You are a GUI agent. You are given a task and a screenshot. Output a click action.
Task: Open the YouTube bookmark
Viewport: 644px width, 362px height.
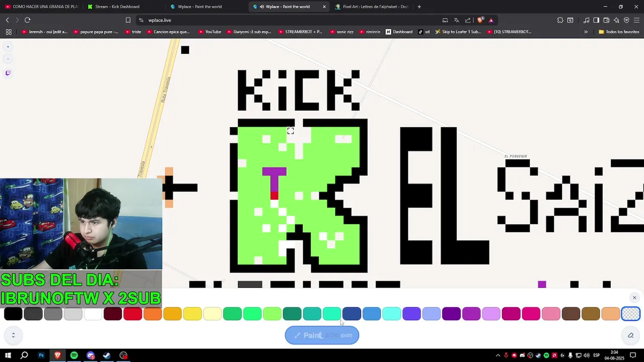210,32
